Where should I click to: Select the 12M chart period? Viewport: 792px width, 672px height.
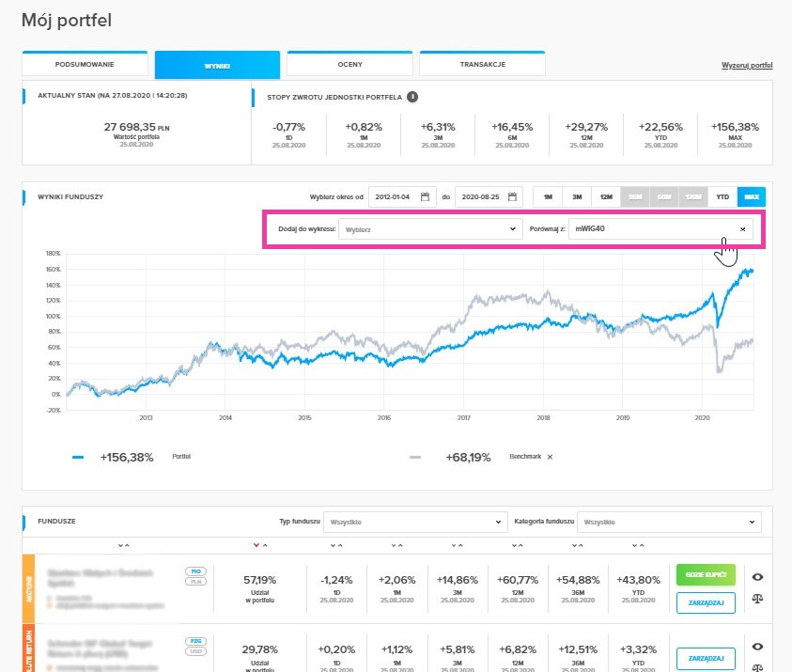606,197
